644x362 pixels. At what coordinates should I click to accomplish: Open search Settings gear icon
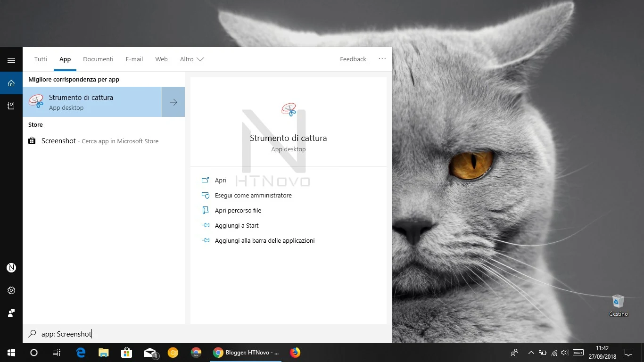[11, 290]
